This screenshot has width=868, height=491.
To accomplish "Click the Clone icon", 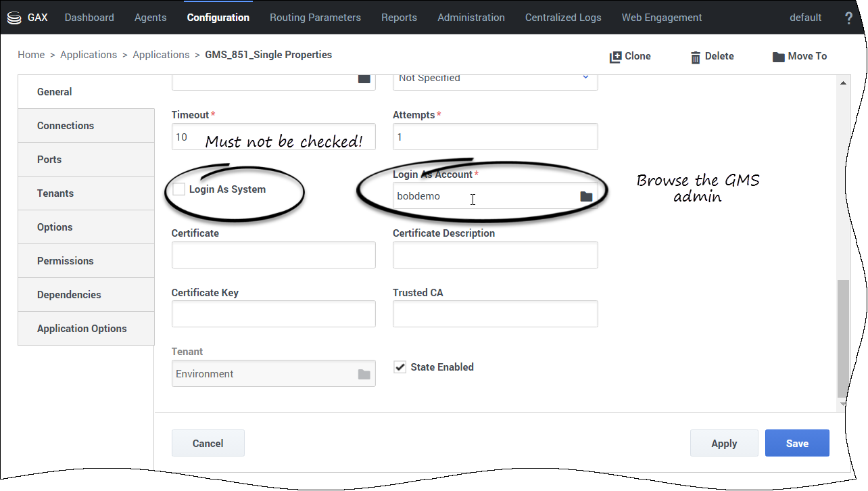I will click(x=615, y=57).
